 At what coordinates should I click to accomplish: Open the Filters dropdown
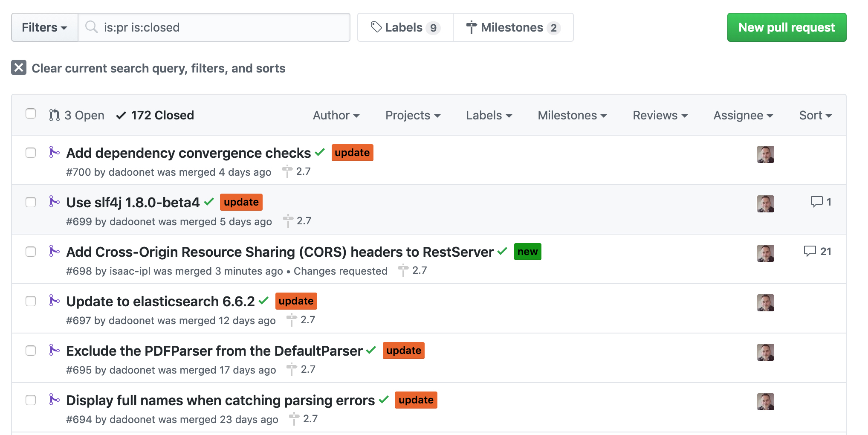pyautogui.click(x=44, y=27)
